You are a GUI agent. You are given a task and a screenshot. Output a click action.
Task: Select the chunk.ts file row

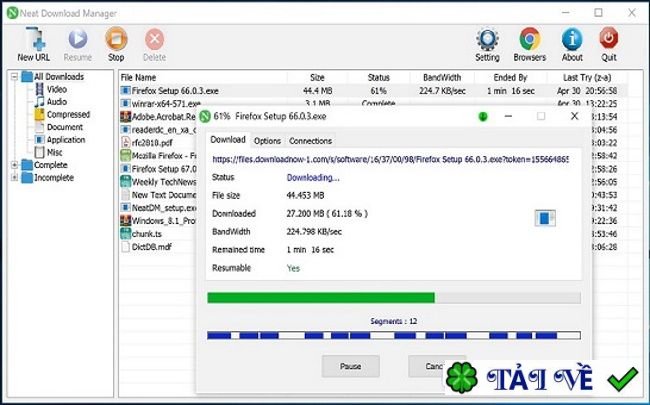pos(158,234)
